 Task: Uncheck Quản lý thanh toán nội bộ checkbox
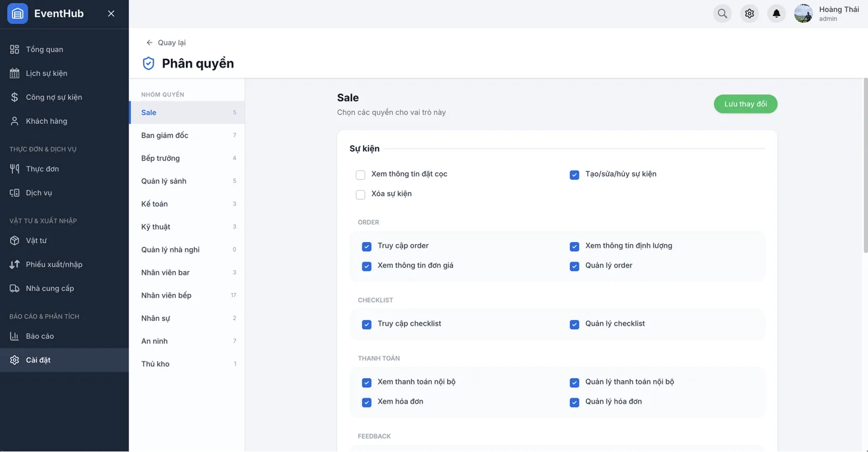[x=574, y=383]
